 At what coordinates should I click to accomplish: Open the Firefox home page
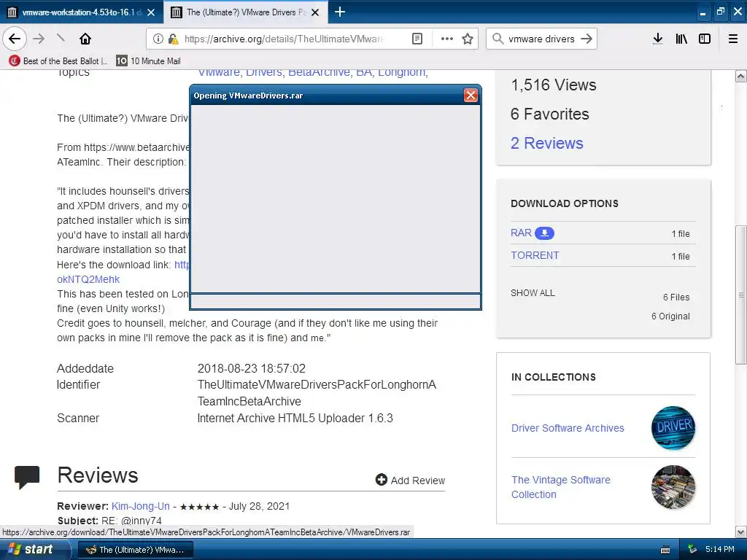click(x=85, y=39)
